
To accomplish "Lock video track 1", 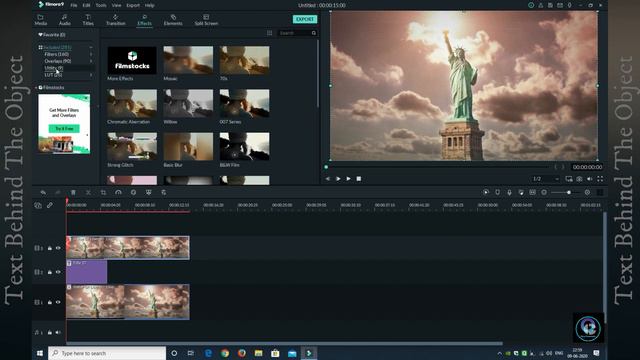I will 50,302.
